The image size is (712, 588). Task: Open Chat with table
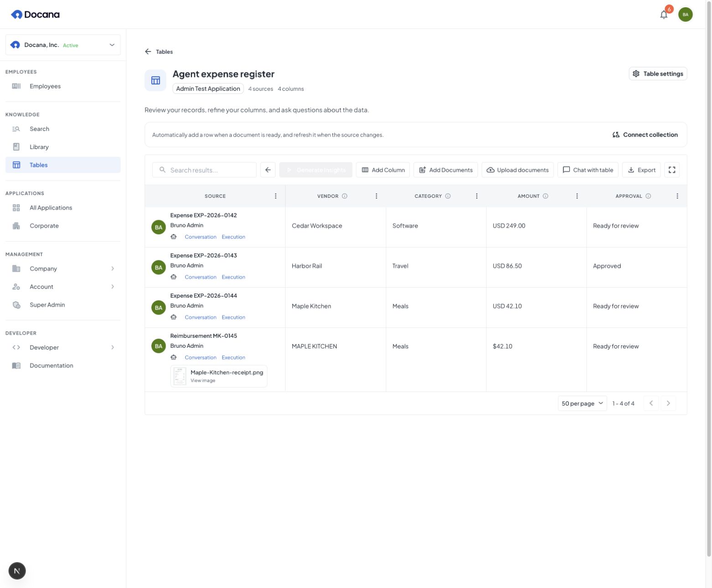[588, 170]
